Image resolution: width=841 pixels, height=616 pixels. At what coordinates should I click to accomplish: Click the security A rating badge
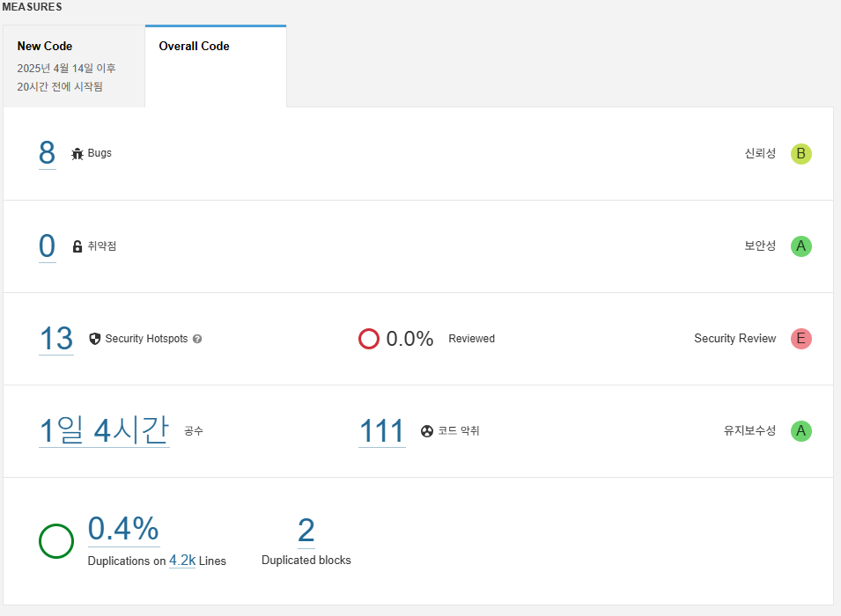point(800,246)
